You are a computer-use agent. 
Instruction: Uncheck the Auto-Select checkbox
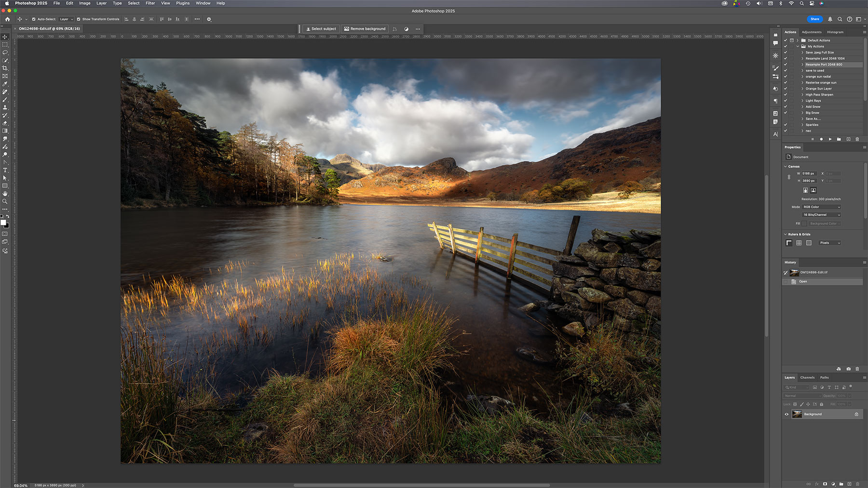(34, 19)
